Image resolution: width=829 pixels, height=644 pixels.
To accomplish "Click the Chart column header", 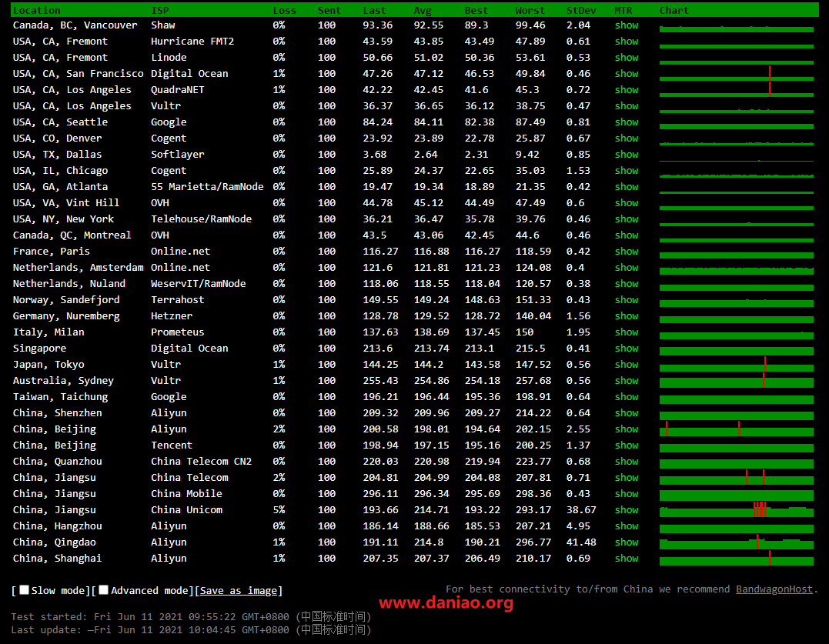I will point(674,11).
